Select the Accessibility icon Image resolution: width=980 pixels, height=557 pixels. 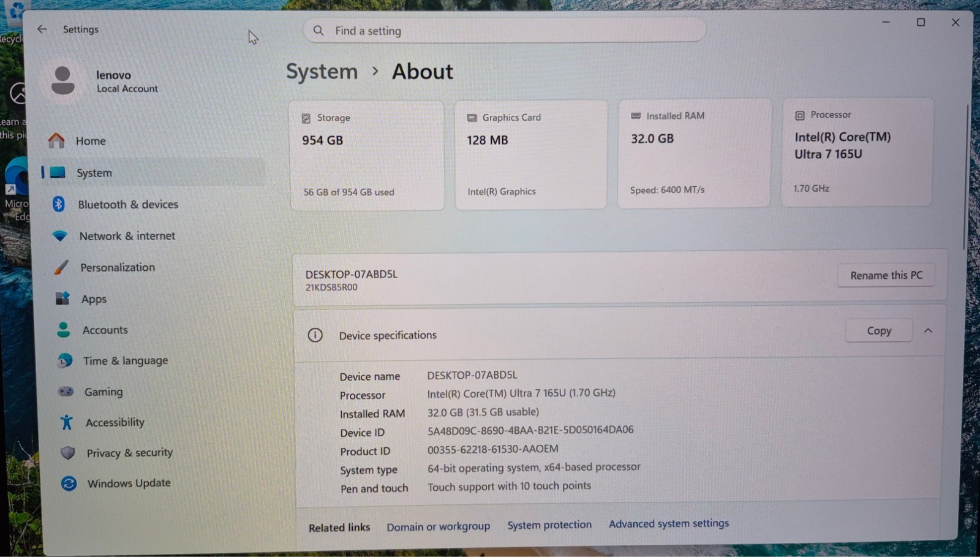point(66,422)
